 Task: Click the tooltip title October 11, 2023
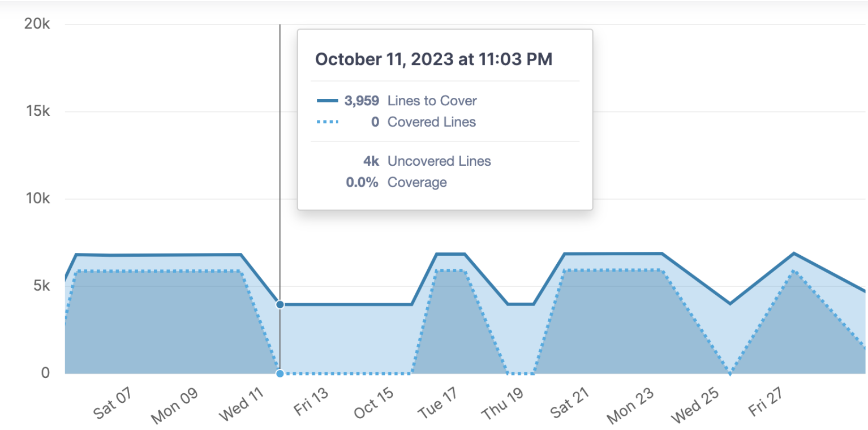pyautogui.click(x=433, y=59)
